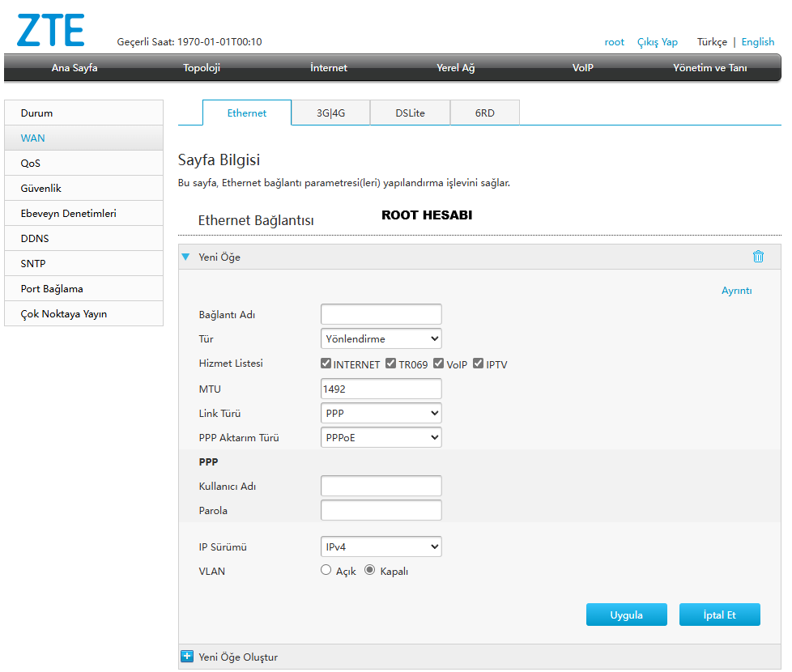Click the Bağlantı Adı input field
This screenshot has height=672, width=792.
click(x=381, y=314)
